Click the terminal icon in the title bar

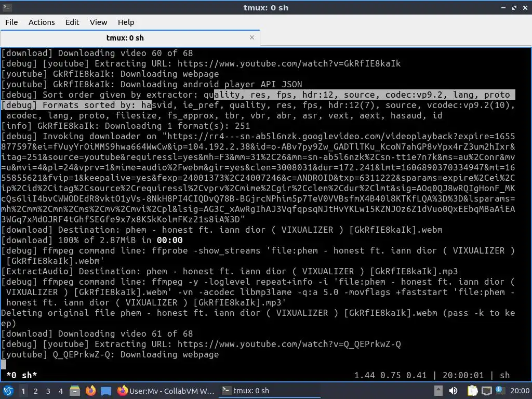[x=7, y=7]
